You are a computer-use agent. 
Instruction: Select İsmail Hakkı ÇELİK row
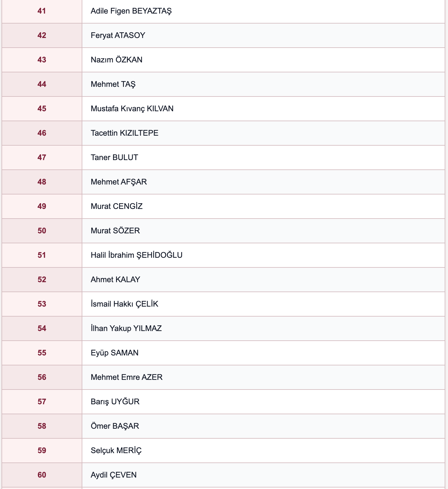[x=223, y=304]
